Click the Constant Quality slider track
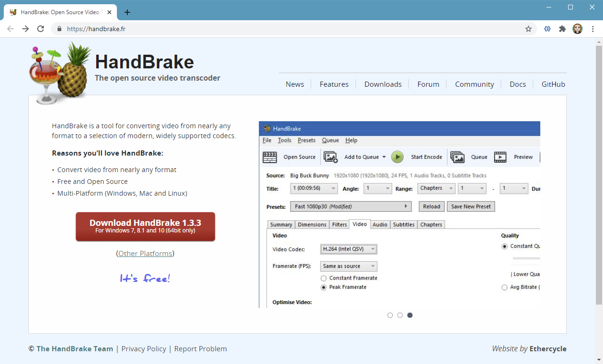 pos(526,258)
